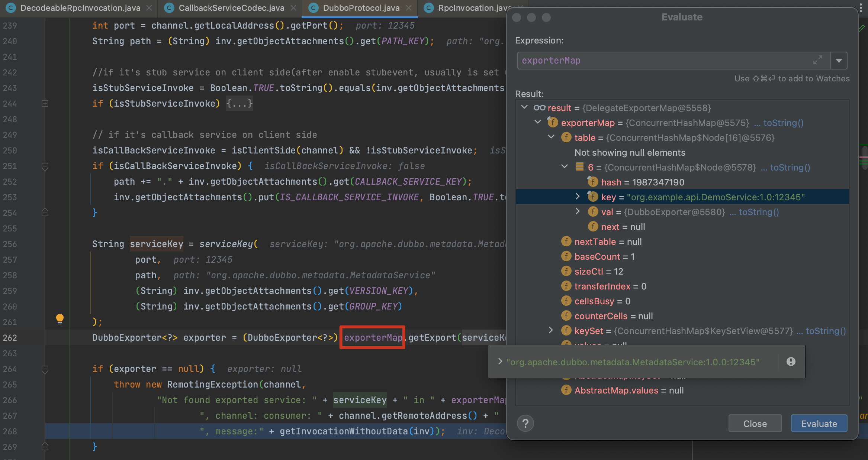Click the field icon of transferIndex row
Image resolution: width=868 pixels, height=460 pixels.
click(566, 286)
